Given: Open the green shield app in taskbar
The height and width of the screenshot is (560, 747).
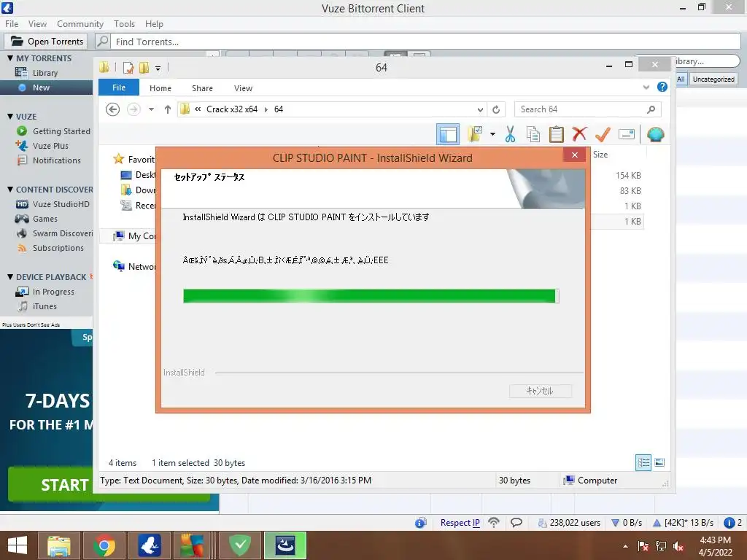Looking at the screenshot, I should [239, 545].
